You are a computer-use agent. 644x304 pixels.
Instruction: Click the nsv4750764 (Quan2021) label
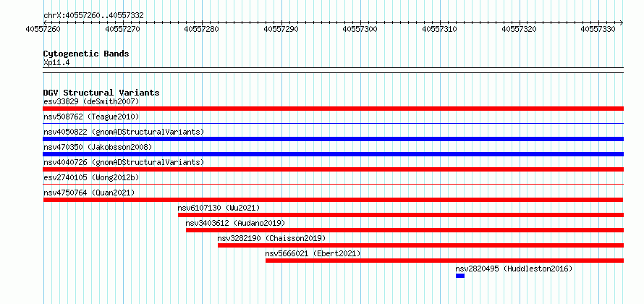coord(89,193)
